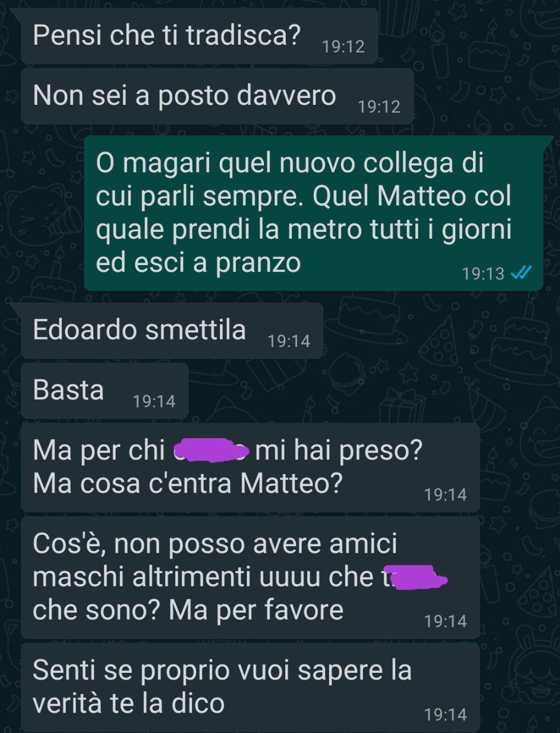Click the purple censored word in 'Ma per chi'
The height and width of the screenshot is (733, 560).
click(x=211, y=450)
